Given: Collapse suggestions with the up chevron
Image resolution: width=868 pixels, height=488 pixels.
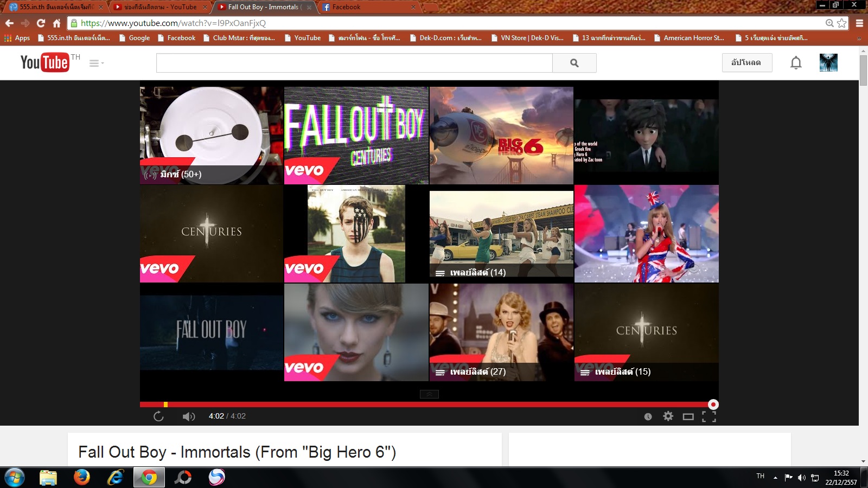Looking at the screenshot, I should tap(429, 394).
